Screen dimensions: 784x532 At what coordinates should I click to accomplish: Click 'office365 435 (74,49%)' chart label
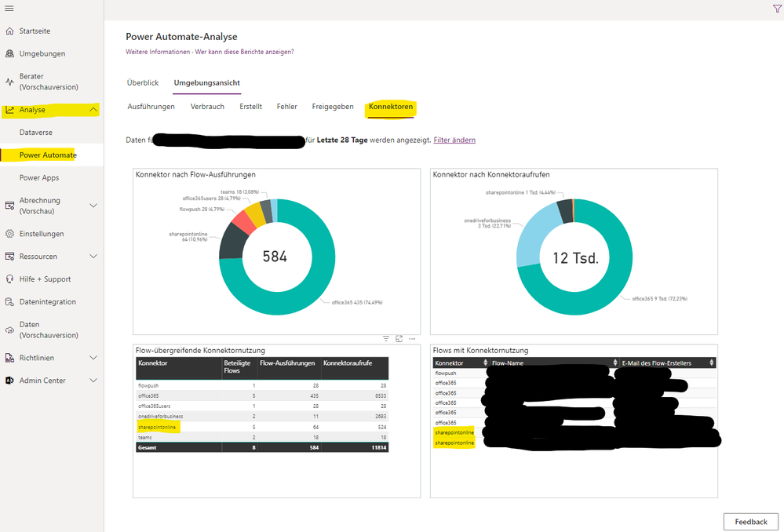coord(357,303)
